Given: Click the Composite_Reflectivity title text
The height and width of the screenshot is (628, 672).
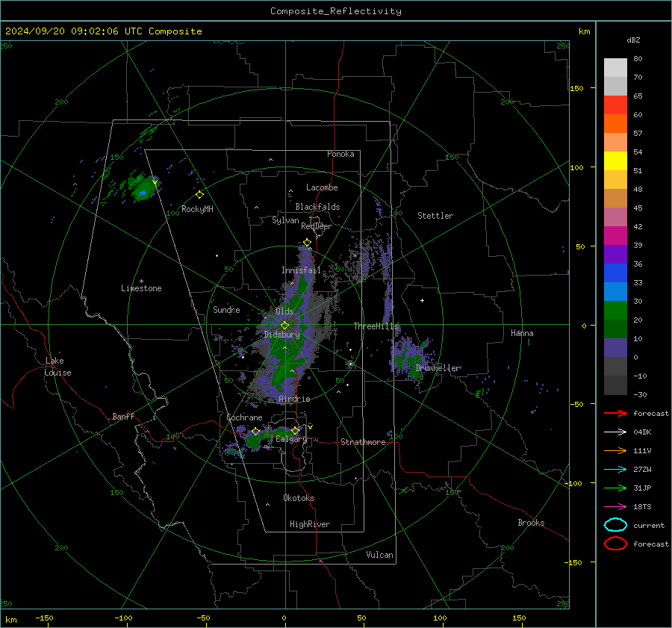Looking at the screenshot, I should [x=335, y=11].
